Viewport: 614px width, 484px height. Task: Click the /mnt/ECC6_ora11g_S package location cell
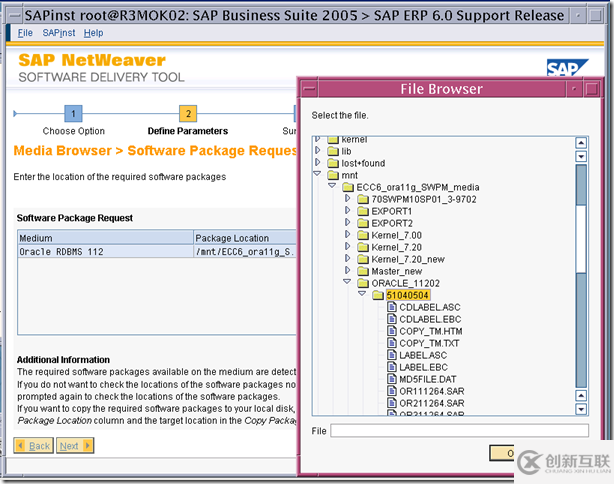(246, 252)
